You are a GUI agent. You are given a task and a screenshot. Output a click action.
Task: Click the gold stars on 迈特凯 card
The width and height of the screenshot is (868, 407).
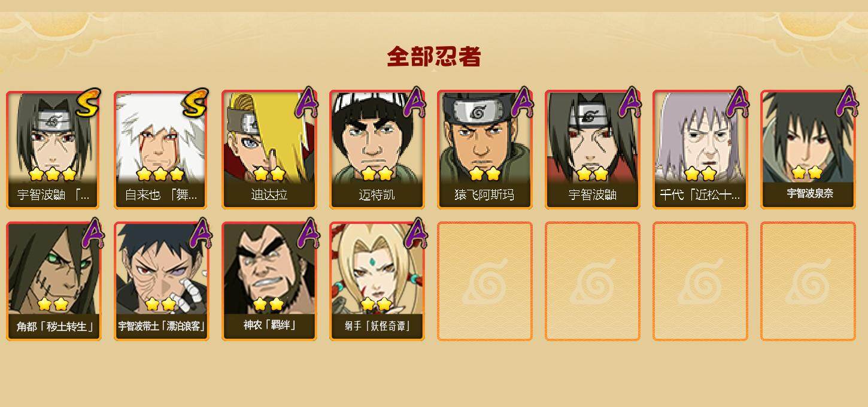377,174
